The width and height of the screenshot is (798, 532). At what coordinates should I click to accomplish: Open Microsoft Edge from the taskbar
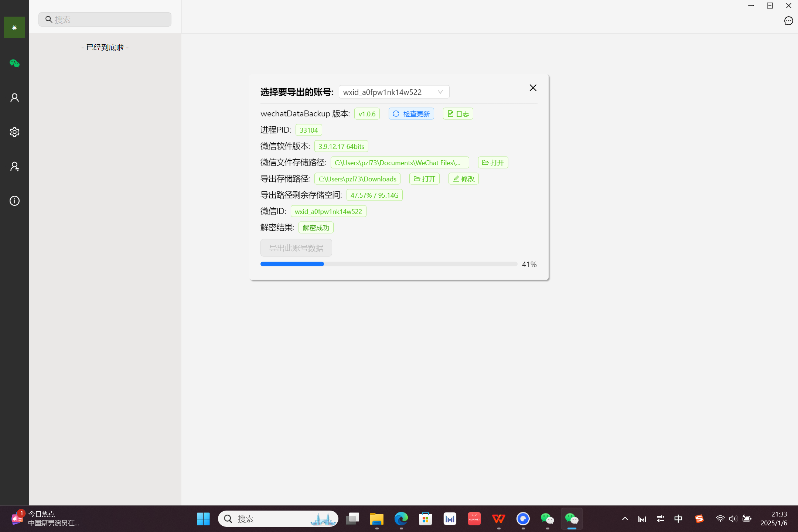click(x=401, y=519)
